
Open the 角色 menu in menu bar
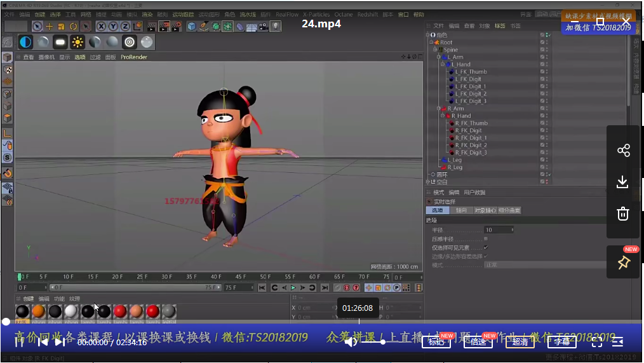tap(229, 15)
